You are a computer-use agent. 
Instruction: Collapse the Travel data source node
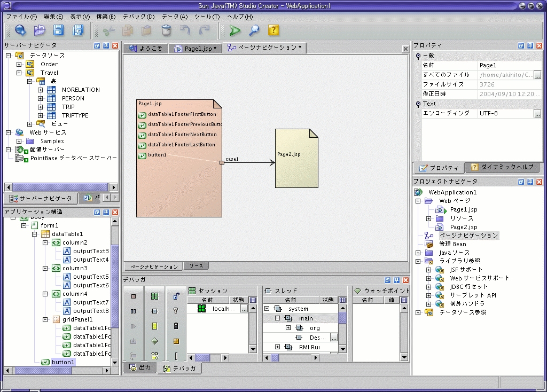(x=19, y=73)
